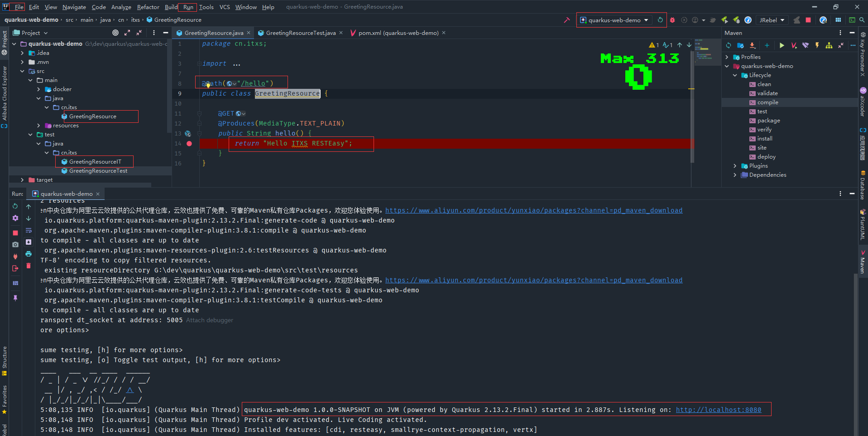Show Maven dependencies diagram icon
868x436 pixels.
click(829, 45)
